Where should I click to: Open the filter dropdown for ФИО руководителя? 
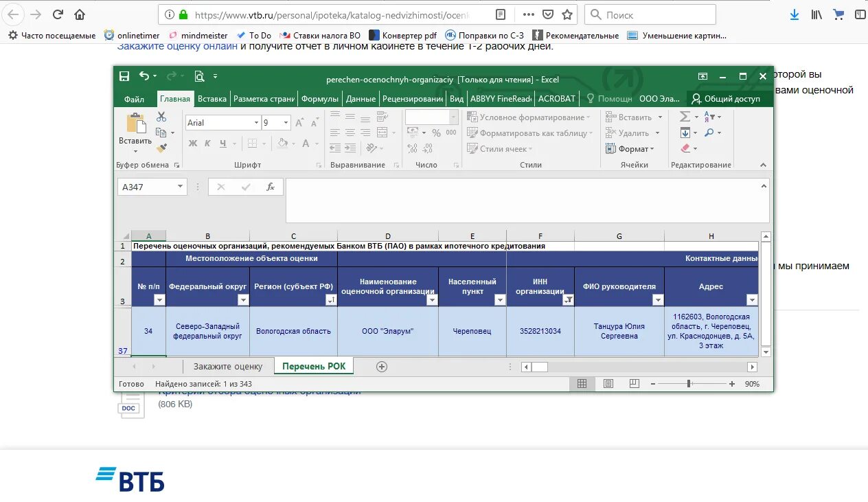[x=658, y=300]
